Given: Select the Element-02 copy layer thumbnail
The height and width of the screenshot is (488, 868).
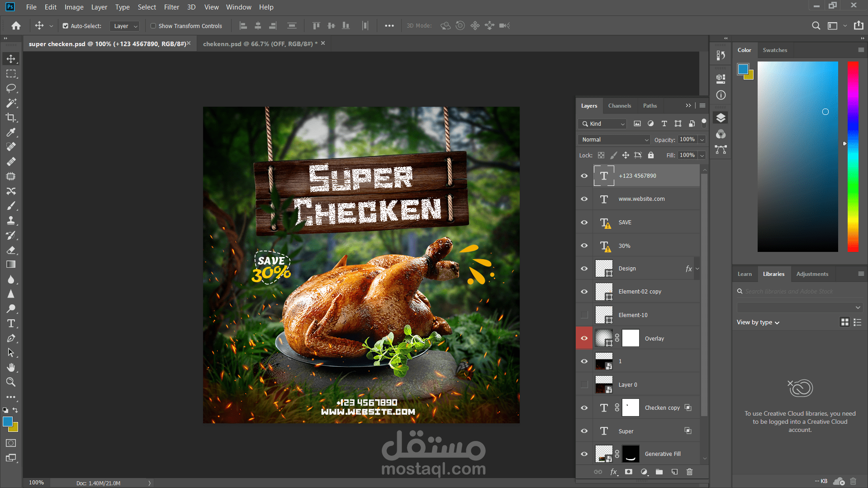Looking at the screenshot, I should pyautogui.click(x=604, y=292).
